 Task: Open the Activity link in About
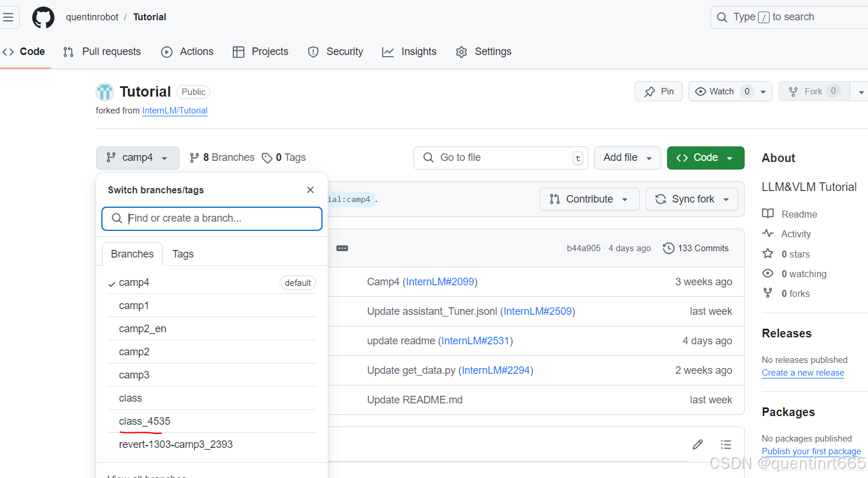(x=786, y=234)
